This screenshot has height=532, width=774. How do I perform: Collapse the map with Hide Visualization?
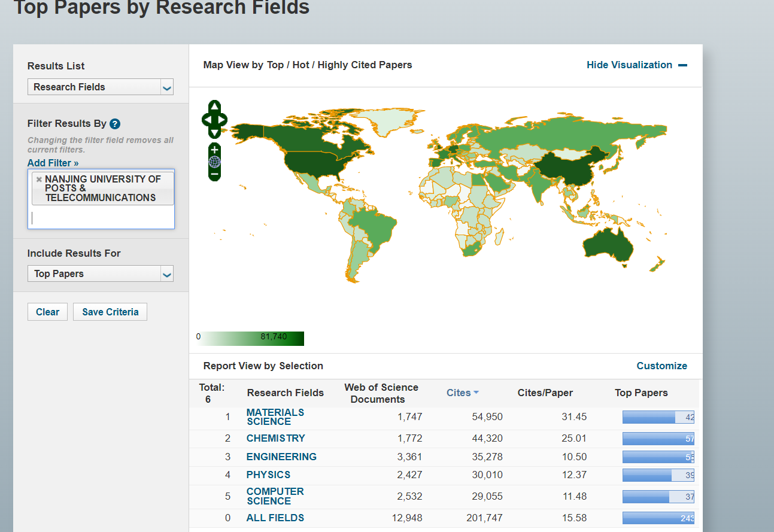[x=637, y=65]
